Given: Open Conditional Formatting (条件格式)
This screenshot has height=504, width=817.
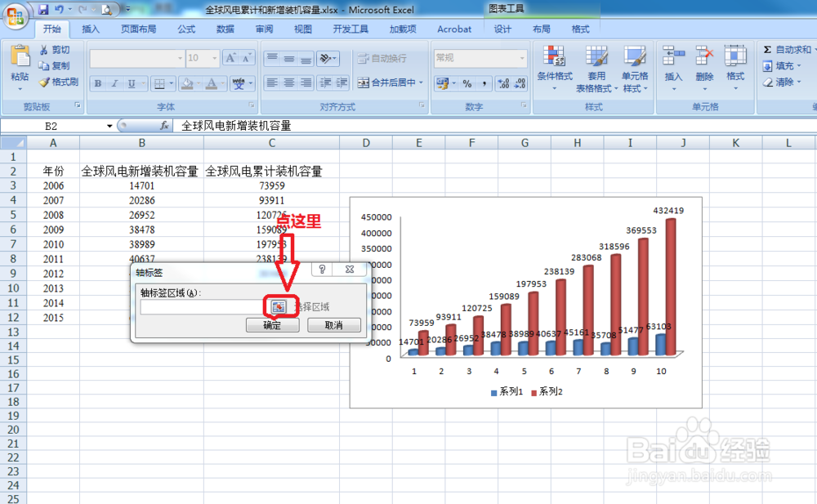Looking at the screenshot, I should 553,74.
